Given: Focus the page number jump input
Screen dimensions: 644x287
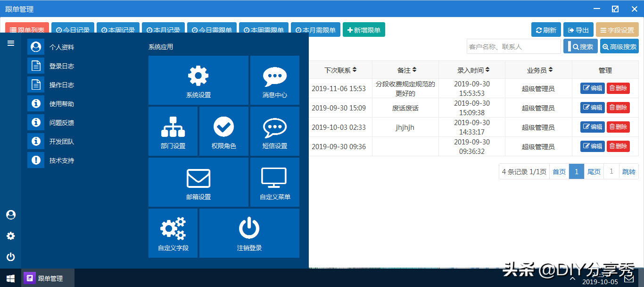Looking at the screenshot, I should pos(611,171).
